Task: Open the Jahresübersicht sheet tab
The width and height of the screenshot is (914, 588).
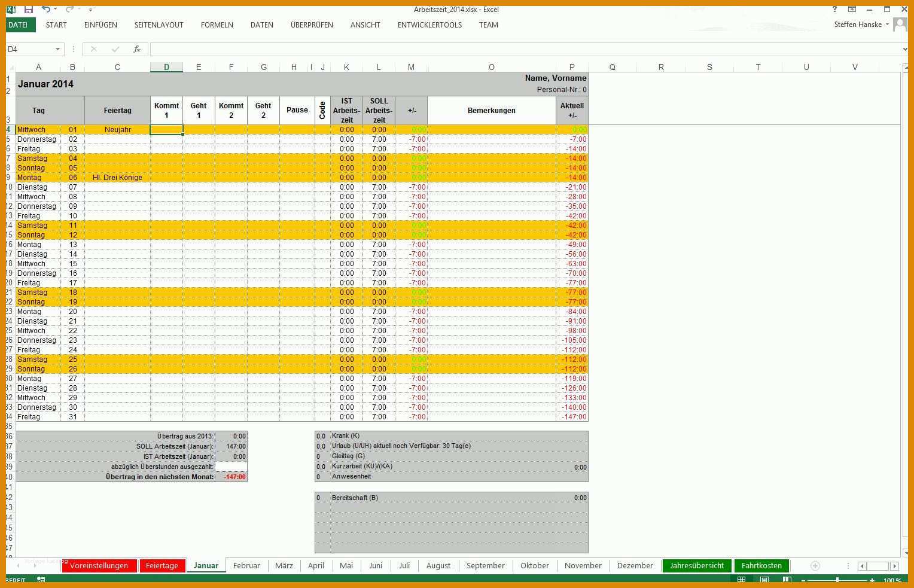Action: click(697, 566)
